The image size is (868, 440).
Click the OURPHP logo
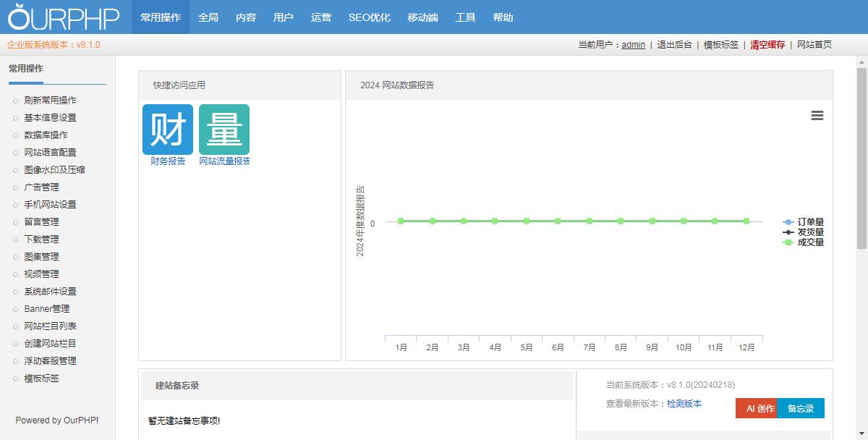[x=64, y=17]
